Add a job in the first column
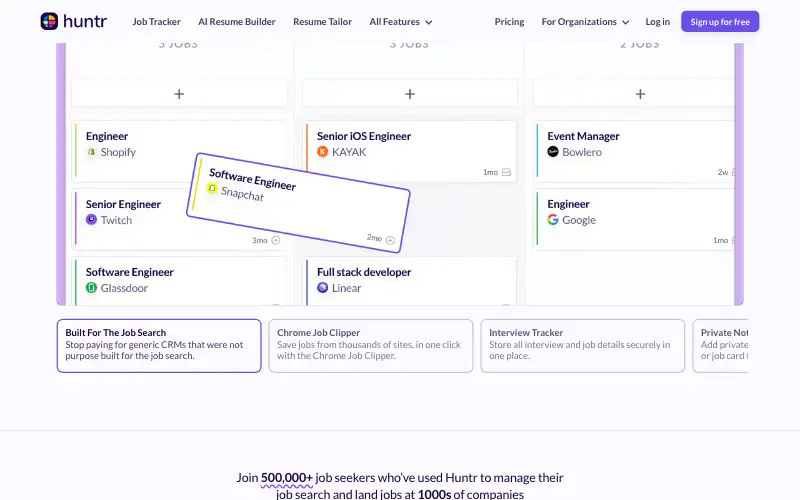This screenshot has height=500, width=800. (179, 94)
